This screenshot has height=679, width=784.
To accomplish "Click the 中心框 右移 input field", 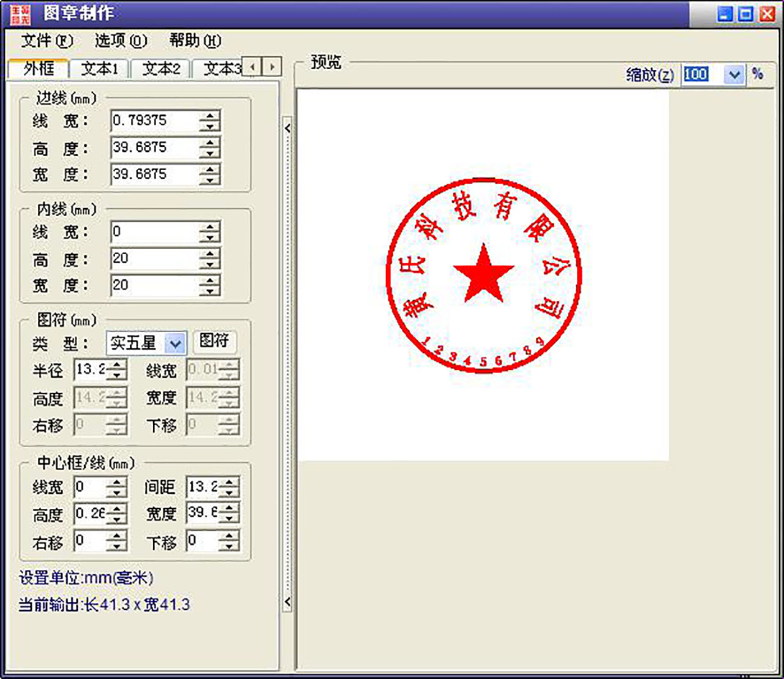I will click(x=90, y=541).
